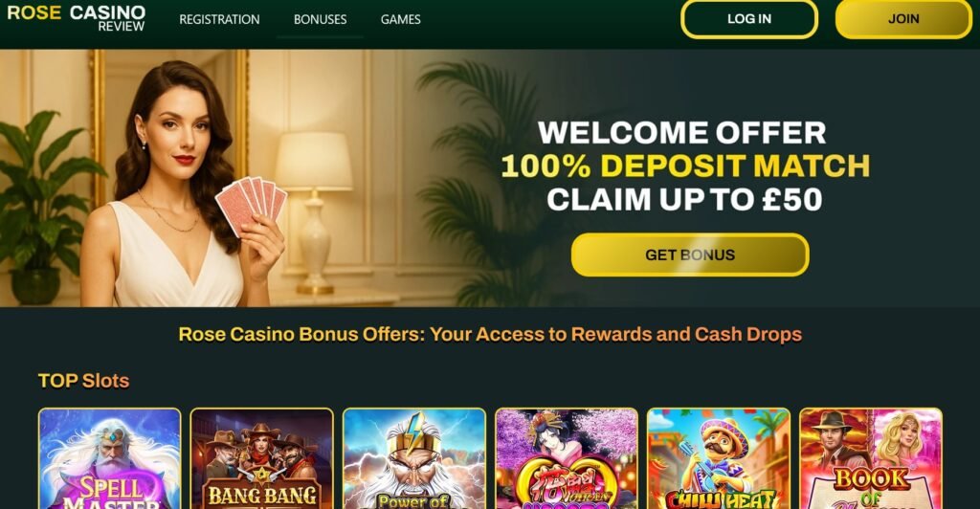Click the TOP Slots section heading

point(84,381)
